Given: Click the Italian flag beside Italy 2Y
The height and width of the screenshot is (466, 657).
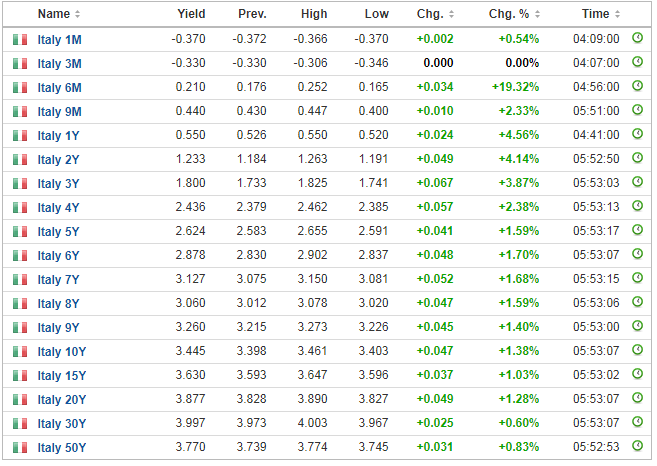Looking at the screenshot, I should 20,159.
